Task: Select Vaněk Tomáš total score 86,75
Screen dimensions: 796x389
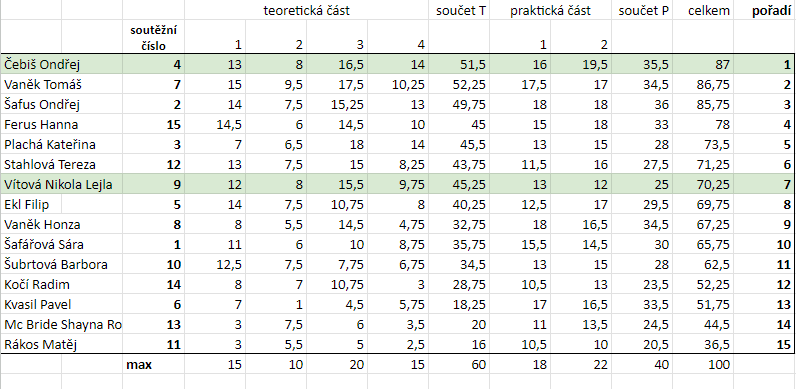Action: pyautogui.click(x=703, y=84)
